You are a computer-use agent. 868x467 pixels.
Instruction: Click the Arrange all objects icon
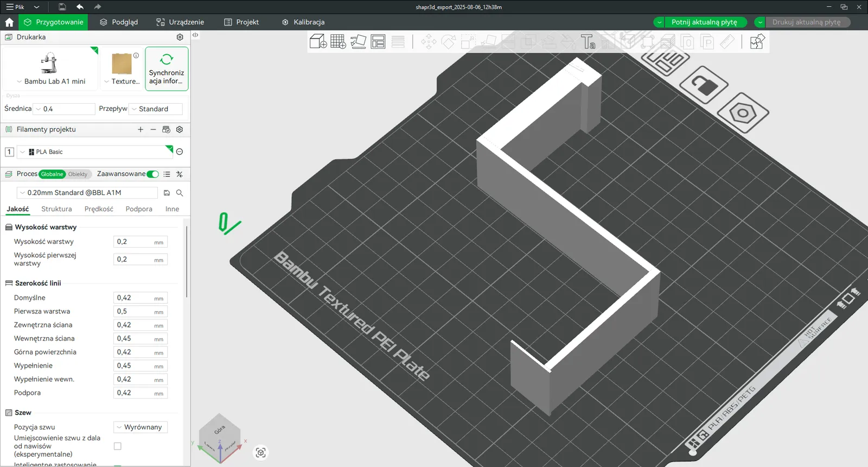pos(378,41)
